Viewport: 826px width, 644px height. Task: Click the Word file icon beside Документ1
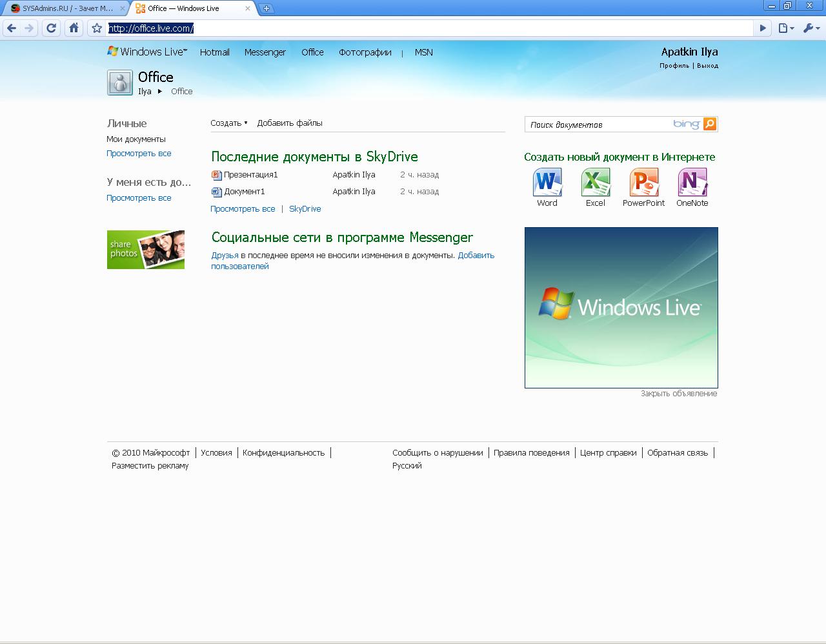217,192
